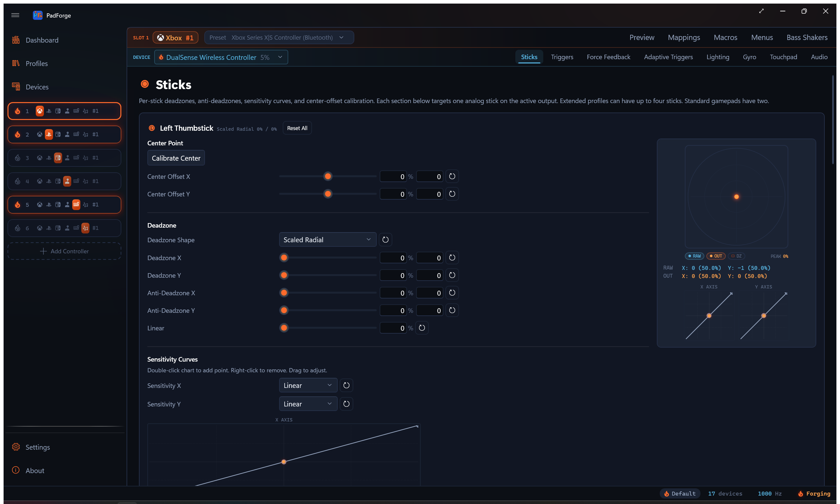The width and height of the screenshot is (840, 504).
Task: Open the Adaptive Triggers sub-tab
Action: click(668, 57)
